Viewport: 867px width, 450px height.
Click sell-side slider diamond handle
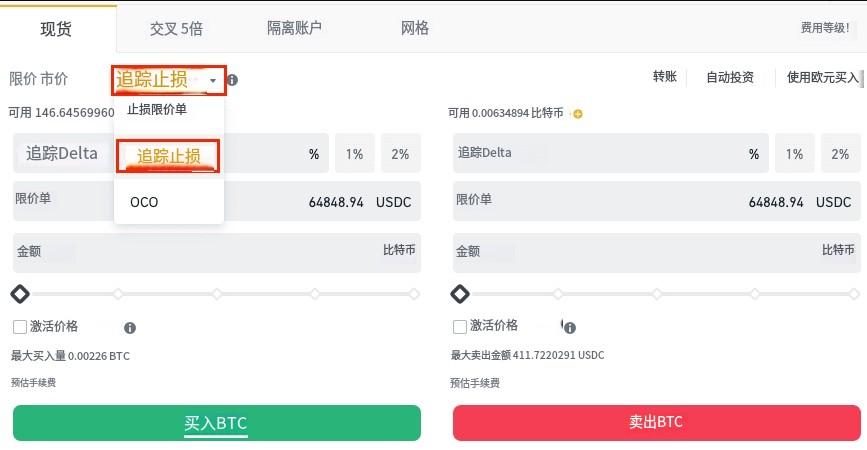(x=459, y=294)
